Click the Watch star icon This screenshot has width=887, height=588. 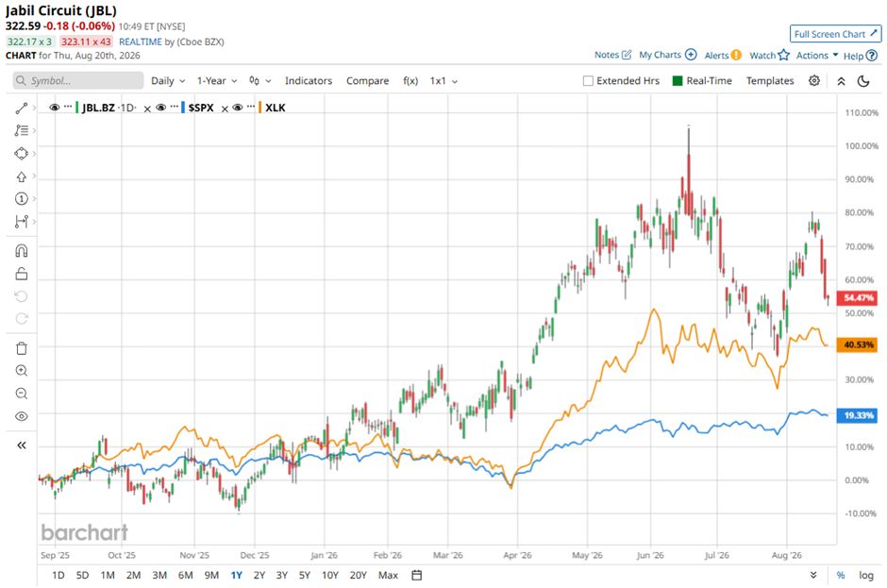[783, 55]
